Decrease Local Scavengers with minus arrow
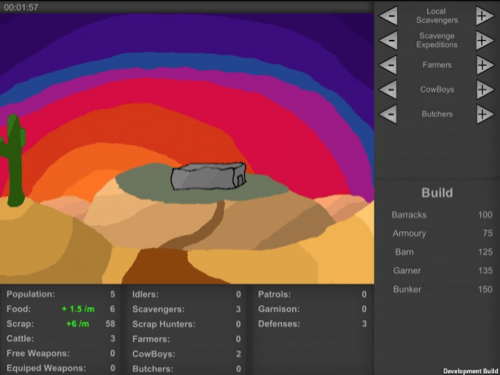The image size is (500, 375). (389, 16)
